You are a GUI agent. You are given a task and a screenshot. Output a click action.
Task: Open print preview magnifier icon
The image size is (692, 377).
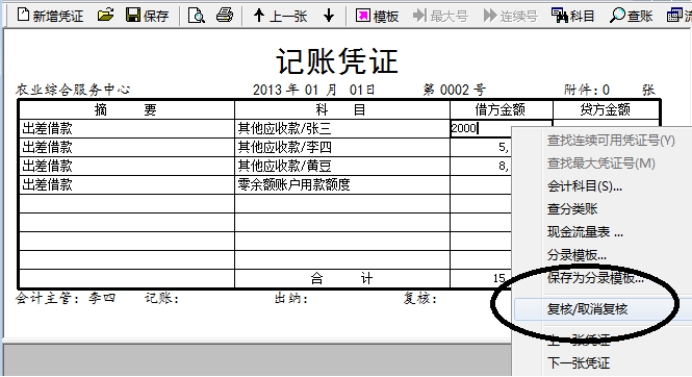pyautogui.click(x=196, y=16)
